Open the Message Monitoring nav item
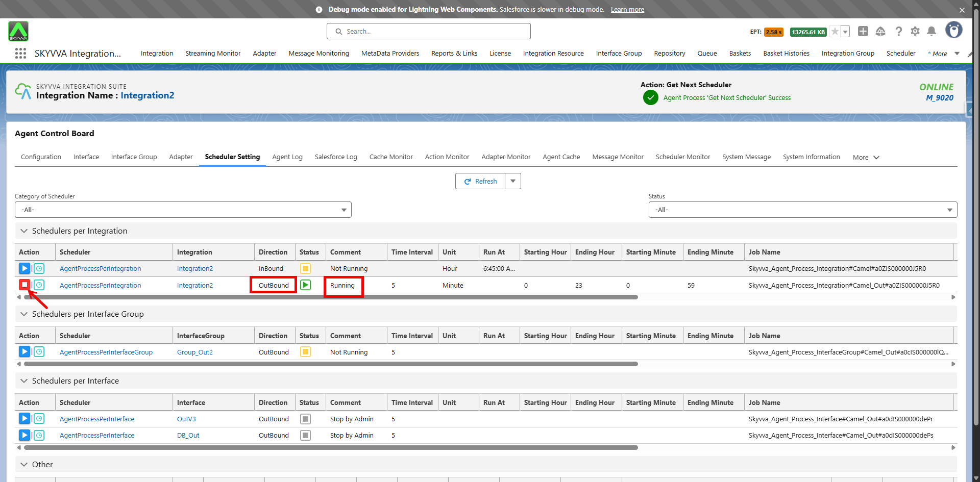 (318, 54)
